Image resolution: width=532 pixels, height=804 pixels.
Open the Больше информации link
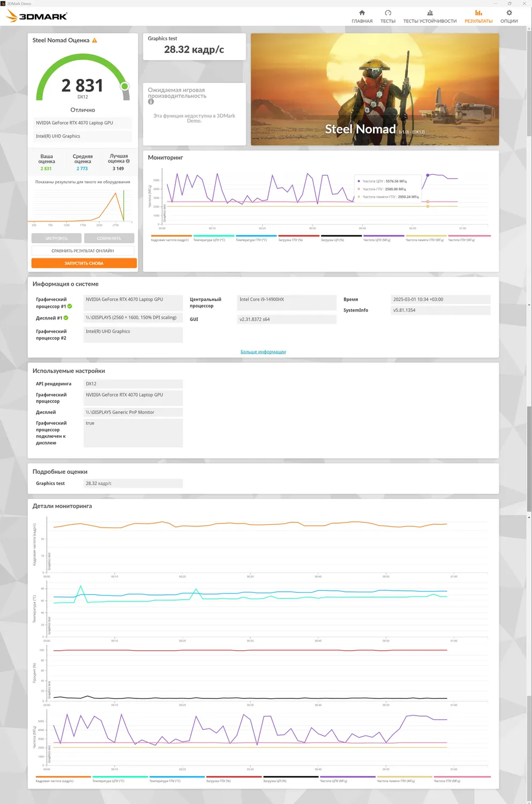click(x=263, y=352)
